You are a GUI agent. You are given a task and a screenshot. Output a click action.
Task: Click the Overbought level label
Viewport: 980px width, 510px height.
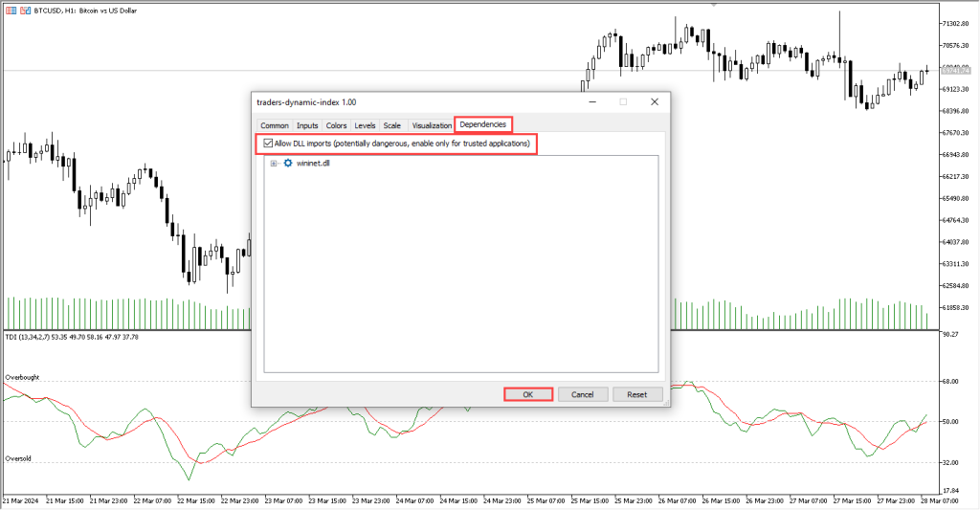pyautogui.click(x=23, y=378)
